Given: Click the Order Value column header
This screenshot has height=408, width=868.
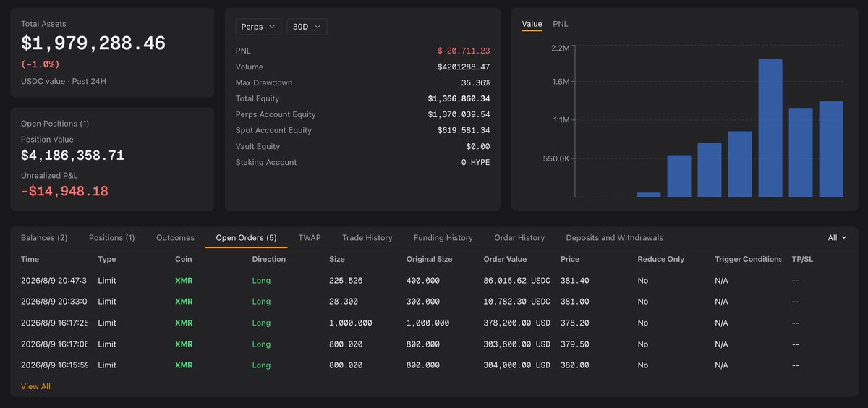Looking at the screenshot, I should coord(505,259).
